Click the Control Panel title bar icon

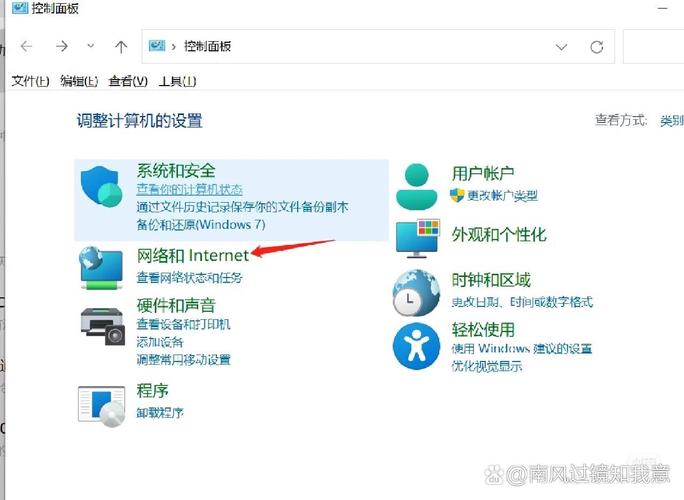click(20, 7)
